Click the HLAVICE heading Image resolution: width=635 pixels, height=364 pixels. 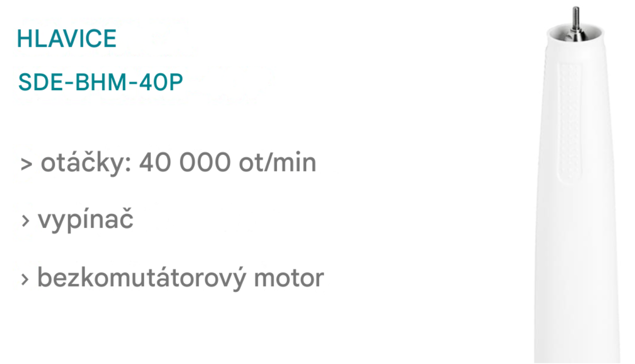click(x=67, y=39)
